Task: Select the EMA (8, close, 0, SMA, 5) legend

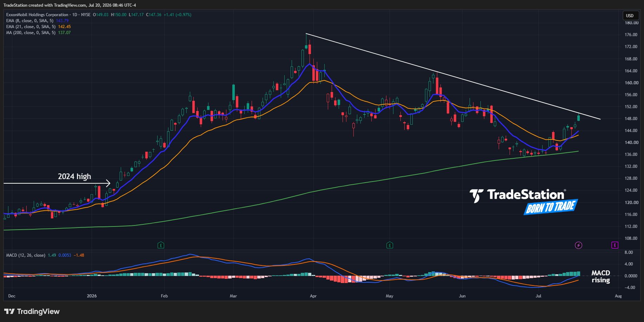Action: click(30, 21)
